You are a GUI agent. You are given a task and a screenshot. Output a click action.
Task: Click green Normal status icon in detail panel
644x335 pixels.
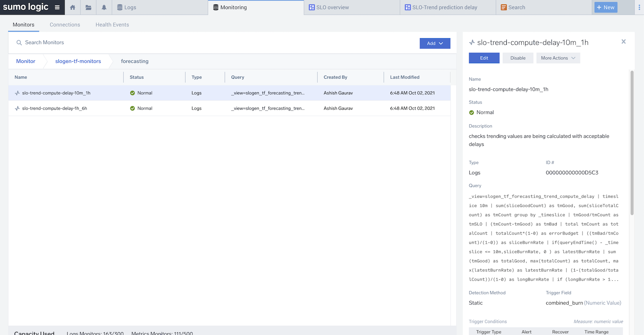(472, 113)
